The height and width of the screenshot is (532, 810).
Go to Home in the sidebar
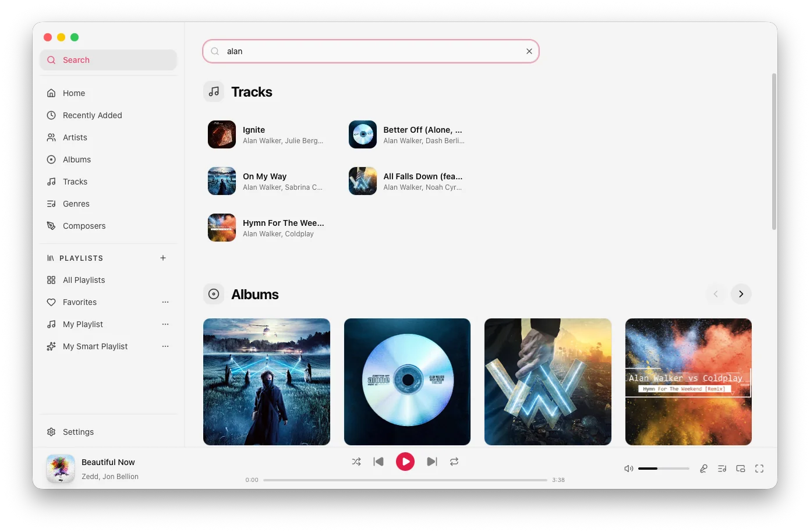point(108,93)
